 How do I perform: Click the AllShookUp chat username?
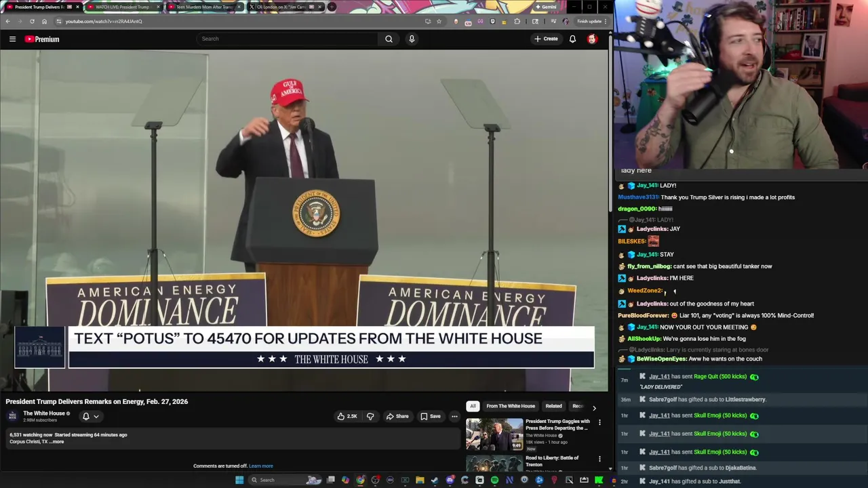[644, 339]
